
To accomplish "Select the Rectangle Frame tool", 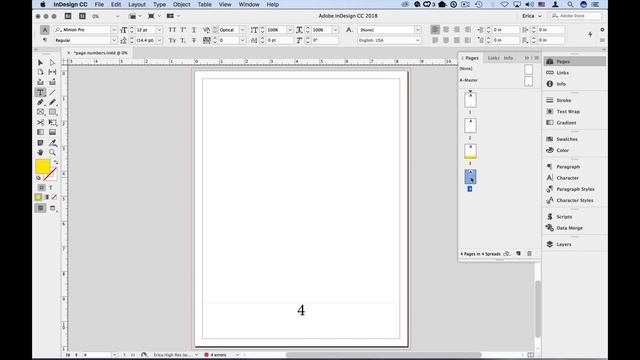I will tap(40, 112).
